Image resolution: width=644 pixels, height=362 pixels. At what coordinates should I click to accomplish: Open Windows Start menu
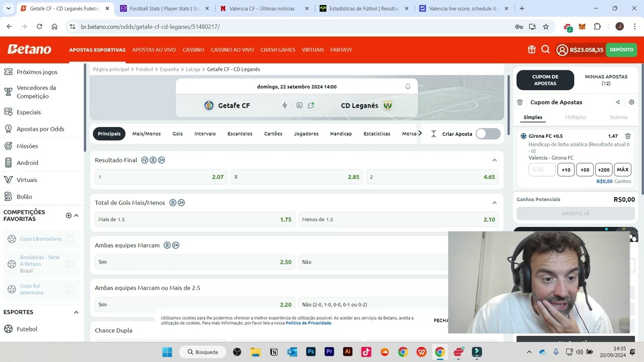(x=167, y=352)
